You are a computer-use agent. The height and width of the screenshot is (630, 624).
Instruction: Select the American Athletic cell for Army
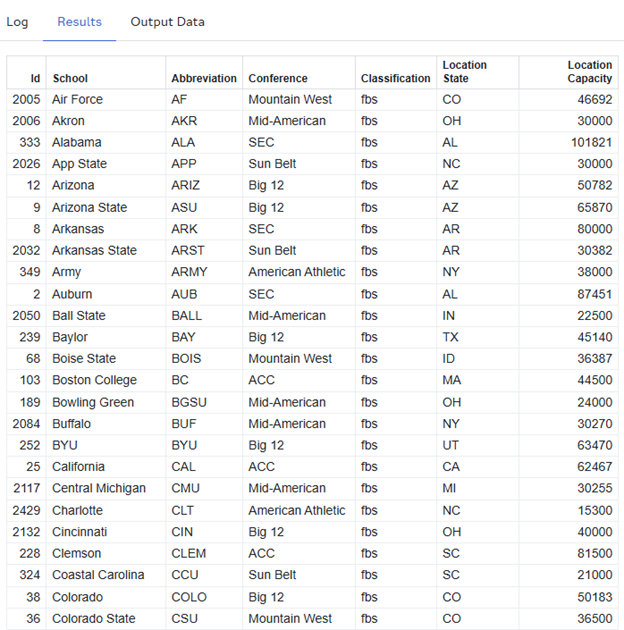click(x=297, y=272)
